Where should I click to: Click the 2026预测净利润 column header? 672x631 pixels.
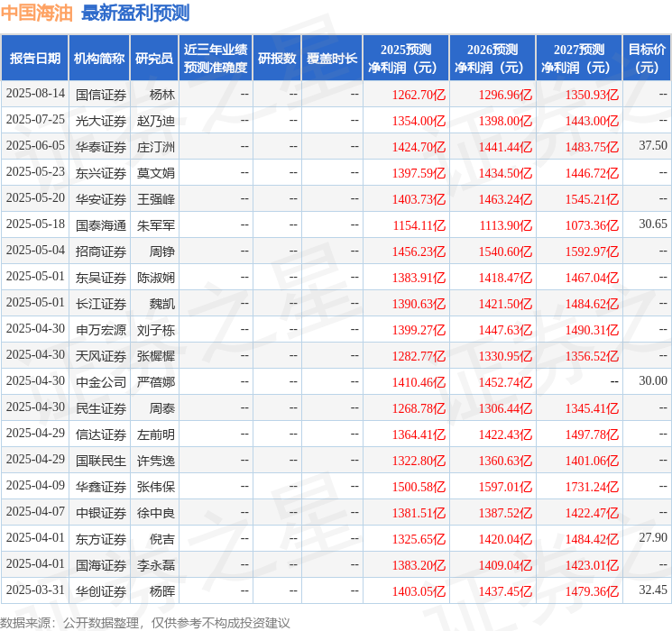[492, 59]
